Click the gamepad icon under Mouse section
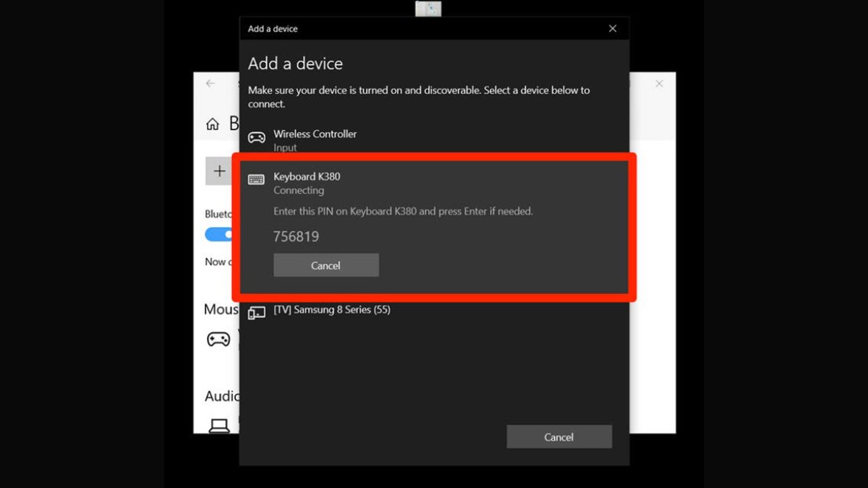 (218, 338)
